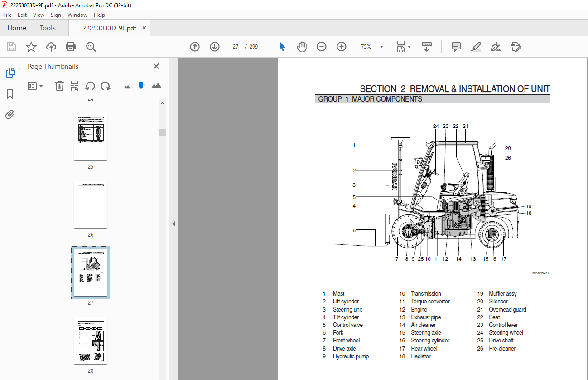
Task: Click the 'Drive shaft' legend entry
Action: [501, 341]
